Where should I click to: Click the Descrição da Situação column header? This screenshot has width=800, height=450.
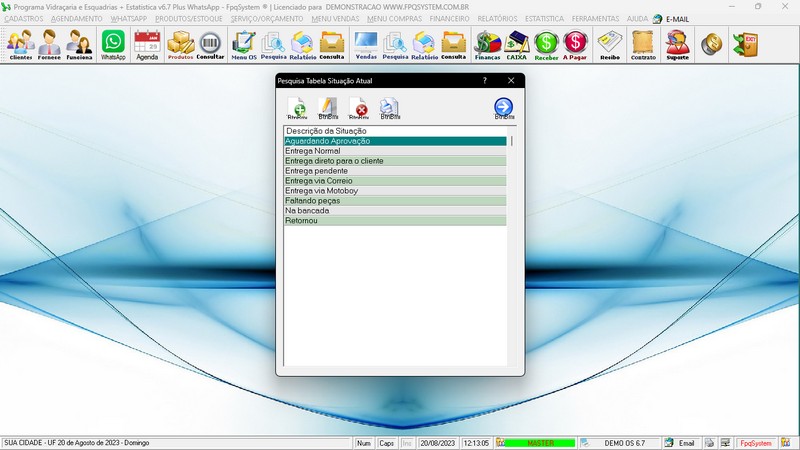pyautogui.click(x=395, y=131)
